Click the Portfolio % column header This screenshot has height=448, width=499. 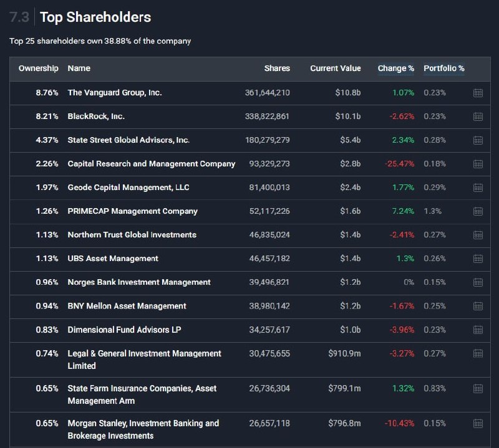444,69
